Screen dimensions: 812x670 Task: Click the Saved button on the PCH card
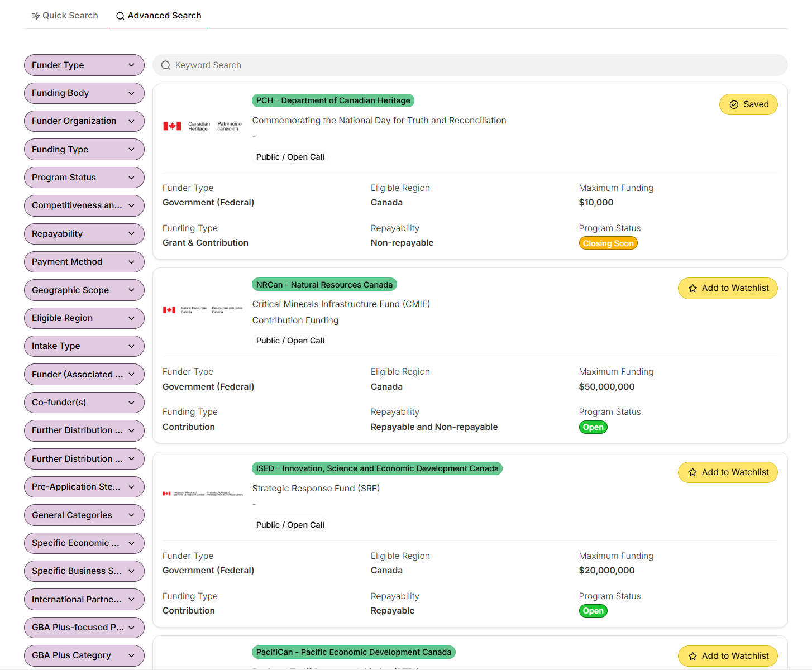click(x=748, y=104)
